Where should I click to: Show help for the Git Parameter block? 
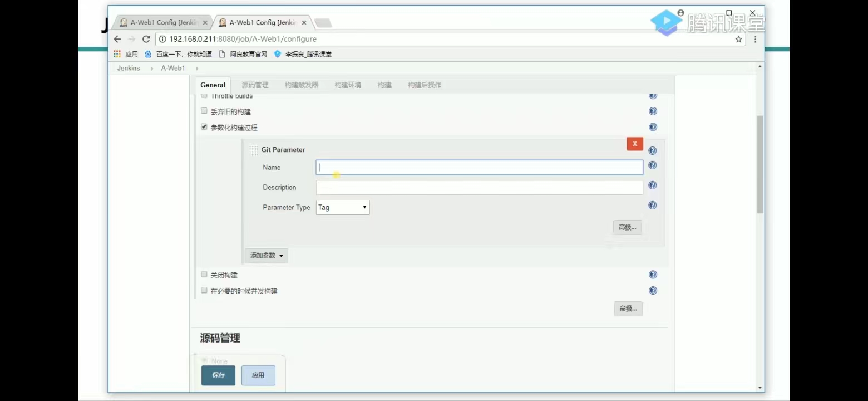653,150
